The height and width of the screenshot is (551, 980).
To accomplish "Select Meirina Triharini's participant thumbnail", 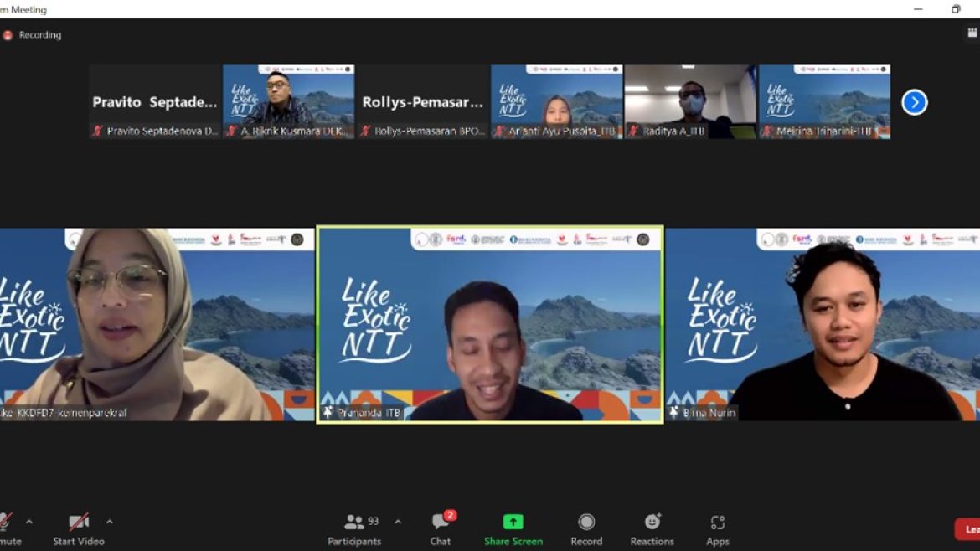I will coord(824,102).
